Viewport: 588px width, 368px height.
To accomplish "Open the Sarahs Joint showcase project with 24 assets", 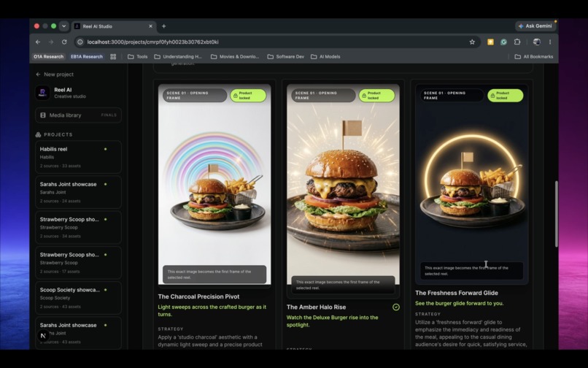I will [78, 192].
